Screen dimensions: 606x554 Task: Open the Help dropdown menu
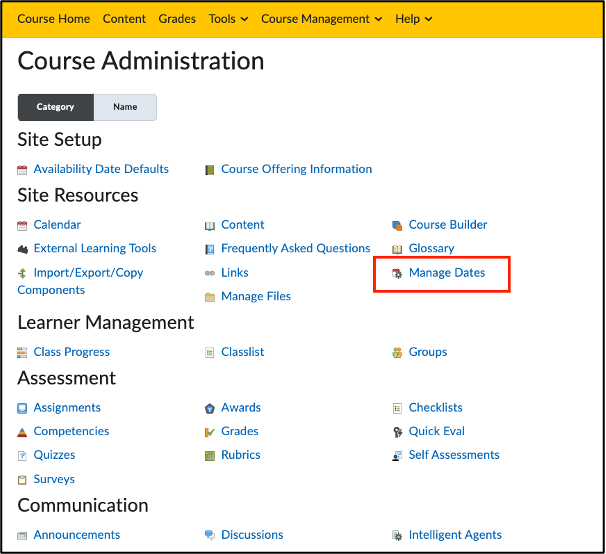[x=414, y=19]
